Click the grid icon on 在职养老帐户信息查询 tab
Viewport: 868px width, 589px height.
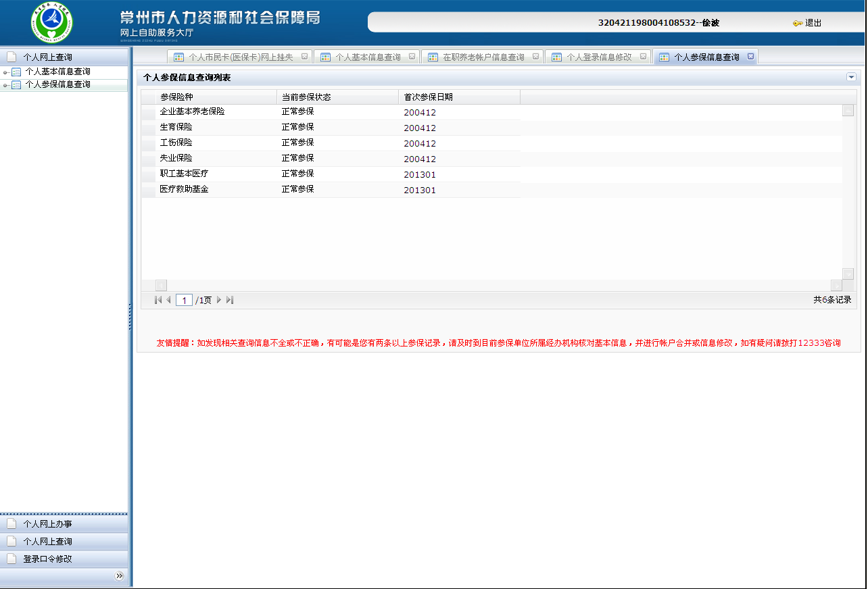pyautogui.click(x=433, y=57)
